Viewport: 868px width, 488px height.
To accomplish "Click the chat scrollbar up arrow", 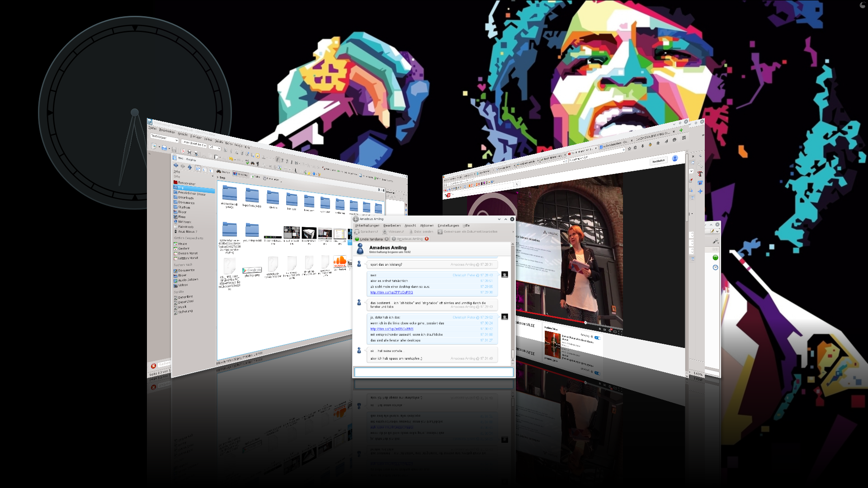I will [x=513, y=244].
